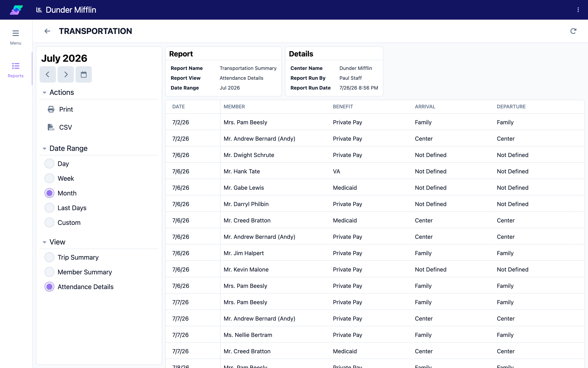Viewport: 588px width, 368px height.
Task: Click the CSV file icon
Action: [51, 127]
